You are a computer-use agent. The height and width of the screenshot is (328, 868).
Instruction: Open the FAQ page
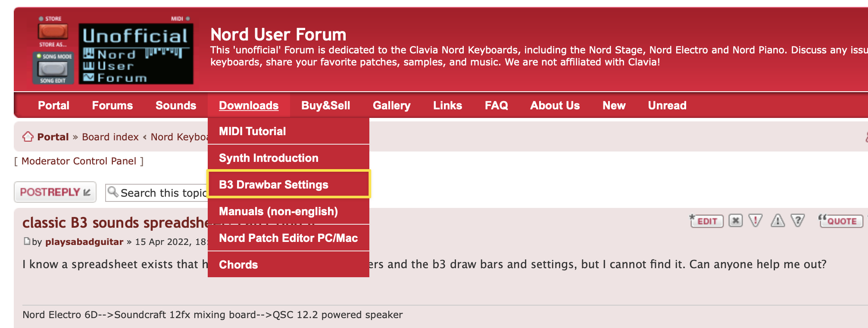[x=496, y=105]
